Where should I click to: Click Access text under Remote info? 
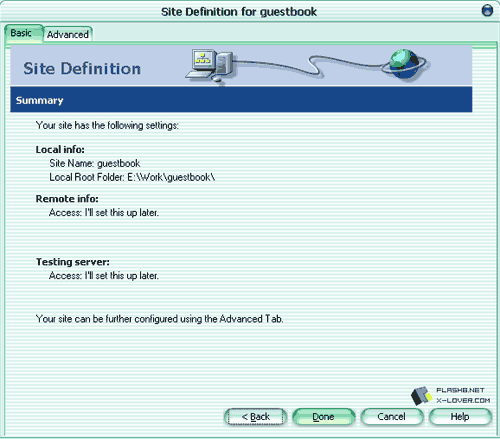point(104,213)
